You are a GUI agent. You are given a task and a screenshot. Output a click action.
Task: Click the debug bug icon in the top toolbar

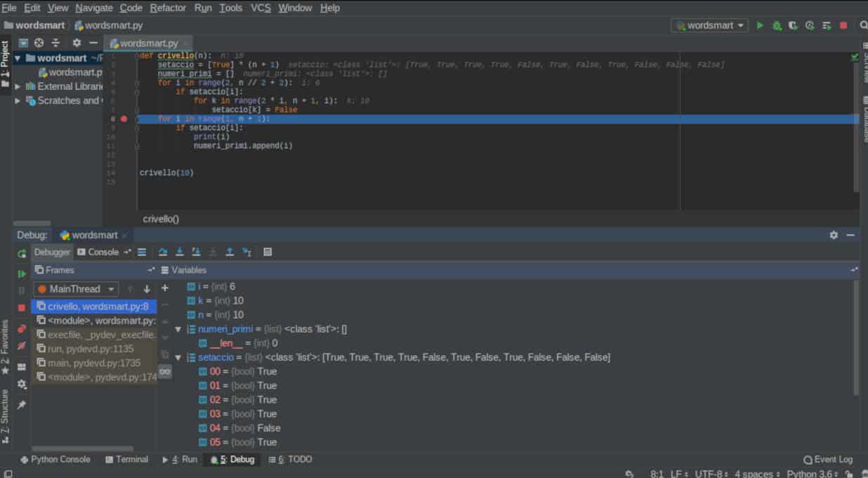point(777,25)
